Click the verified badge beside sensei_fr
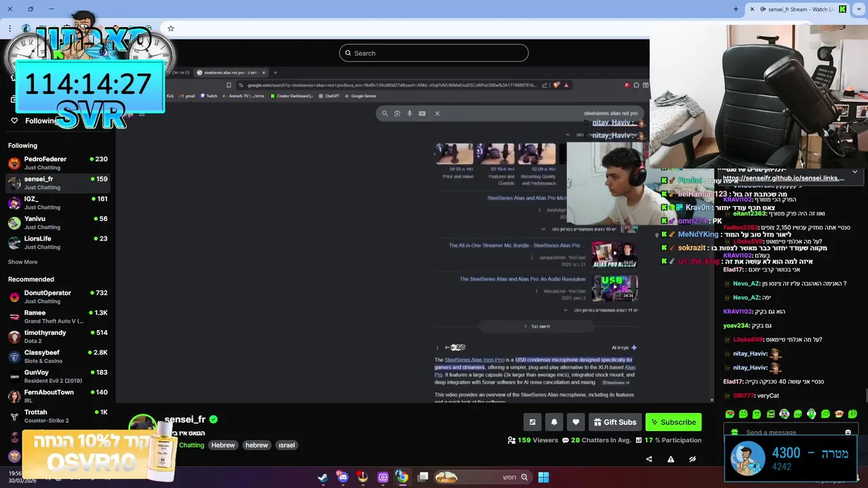The image size is (868, 488). pyautogui.click(x=213, y=420)
